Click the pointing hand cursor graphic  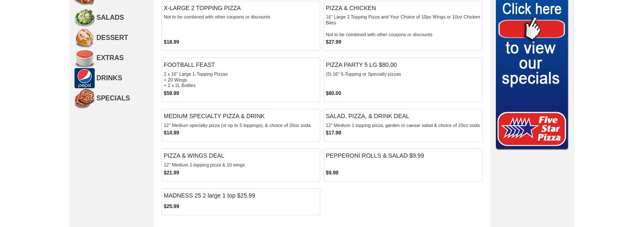532,29
